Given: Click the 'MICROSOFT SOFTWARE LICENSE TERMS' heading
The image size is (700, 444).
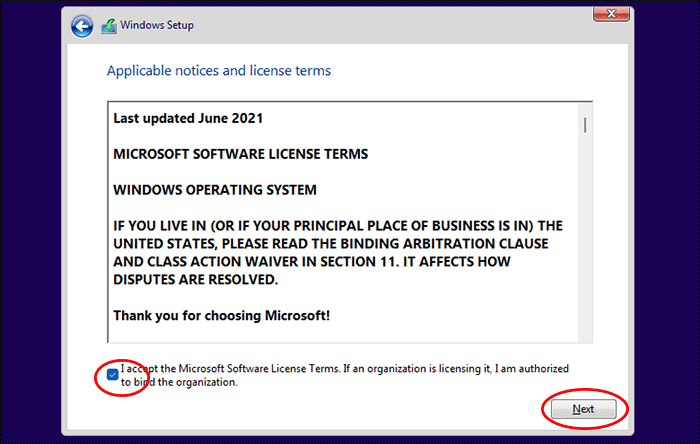Looking at the screenshot, I should point(241,154).
